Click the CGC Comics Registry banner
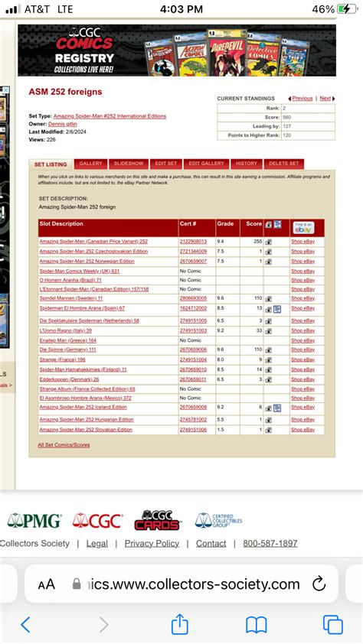This screenshot has width=363, height=644. [x=177, y=50]
